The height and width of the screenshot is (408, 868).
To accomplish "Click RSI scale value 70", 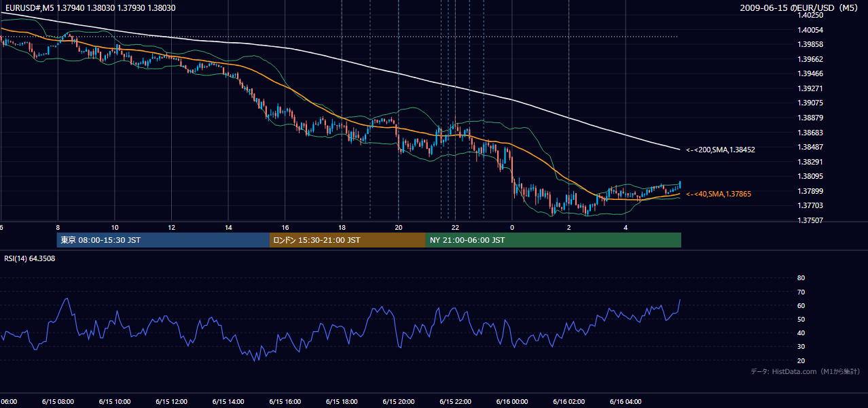I will point(801,292).
